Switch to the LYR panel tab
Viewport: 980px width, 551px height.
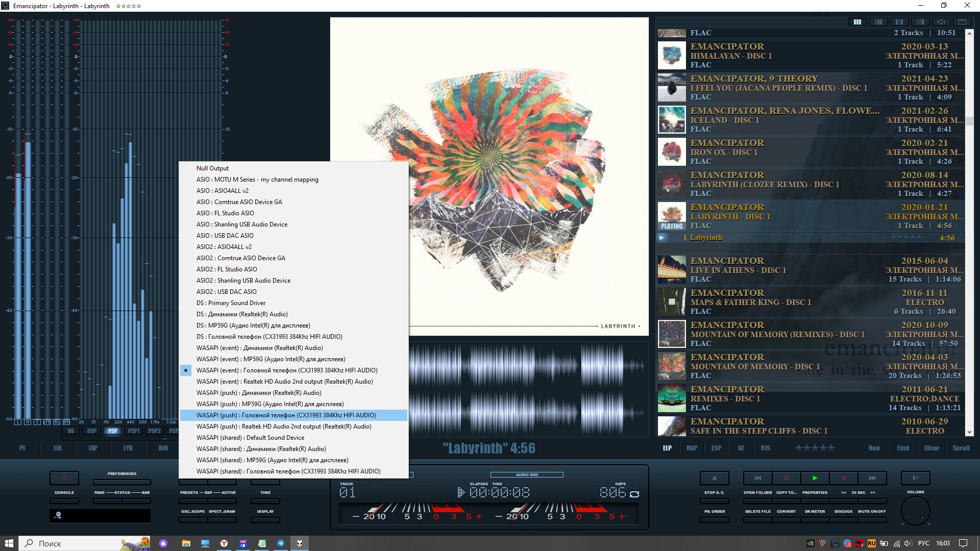coord(128,448)
